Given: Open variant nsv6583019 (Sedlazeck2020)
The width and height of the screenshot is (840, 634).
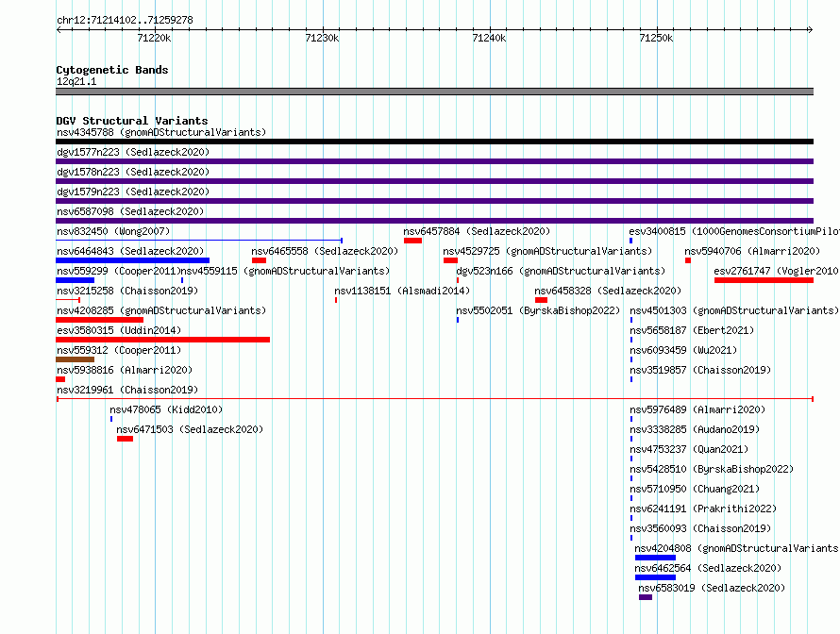Looking at the screenshot, I should (x=712, y=588).
